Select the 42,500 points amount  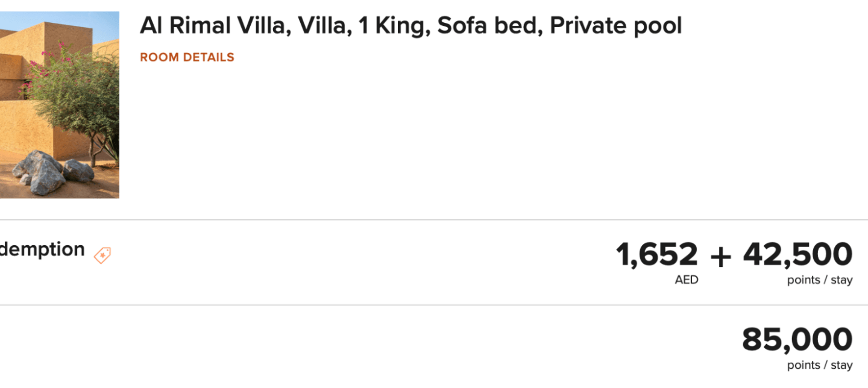click(x=797, y=255)
